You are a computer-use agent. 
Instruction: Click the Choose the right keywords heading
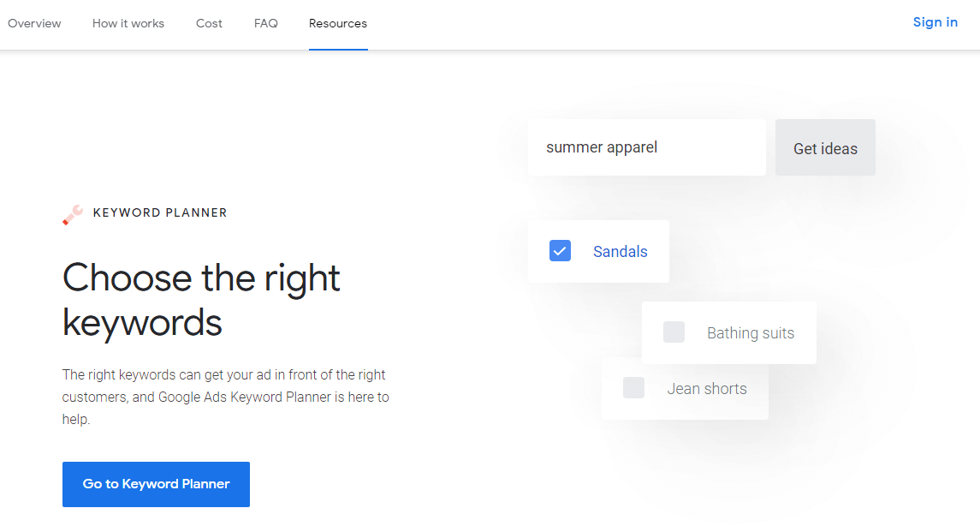click(x=200, y=300)
